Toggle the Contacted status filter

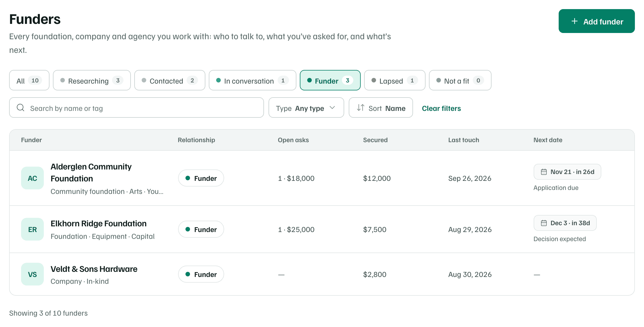point(170,80)
